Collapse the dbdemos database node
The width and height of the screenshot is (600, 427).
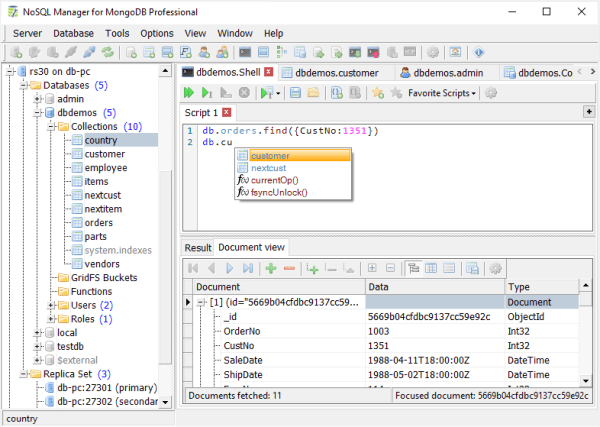(38, 113)
